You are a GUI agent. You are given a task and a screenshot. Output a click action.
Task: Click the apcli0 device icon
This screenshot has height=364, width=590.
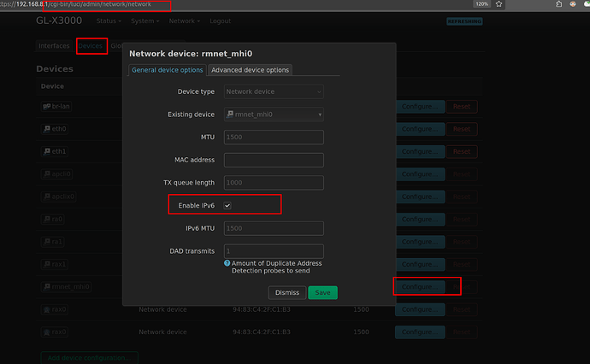tap(47, 174)
